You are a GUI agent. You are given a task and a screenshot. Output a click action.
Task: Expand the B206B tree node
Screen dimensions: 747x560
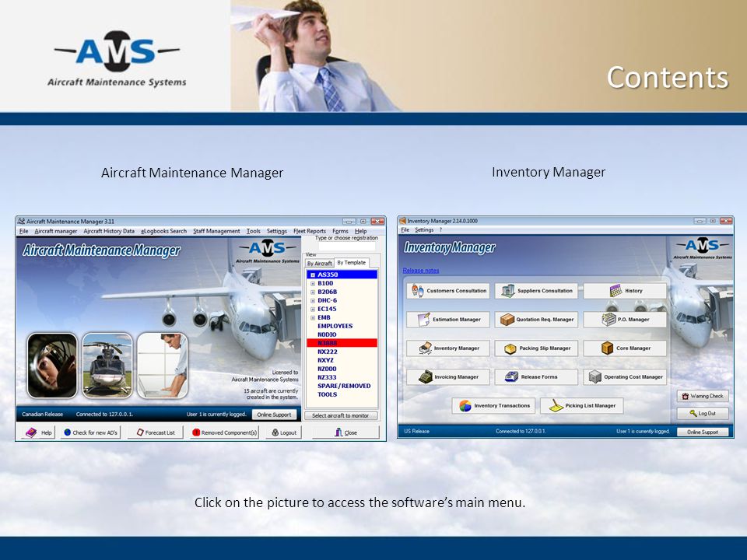tap(313, 292)
